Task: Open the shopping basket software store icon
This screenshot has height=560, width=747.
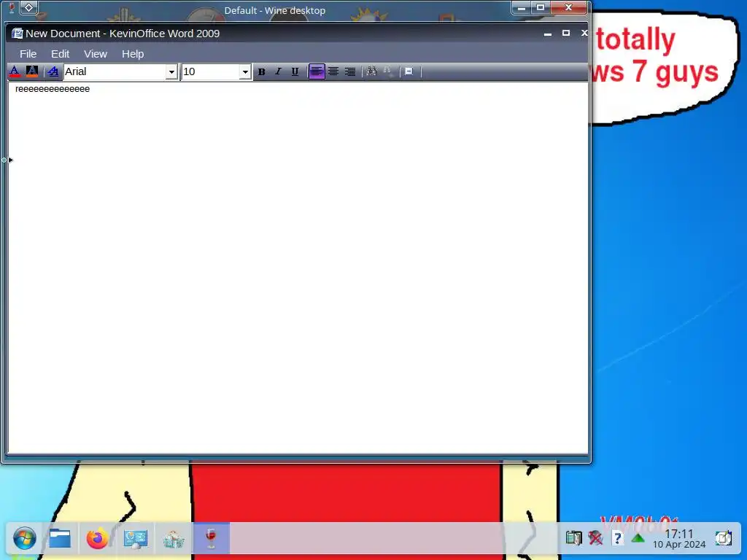Action: [174, 540]
